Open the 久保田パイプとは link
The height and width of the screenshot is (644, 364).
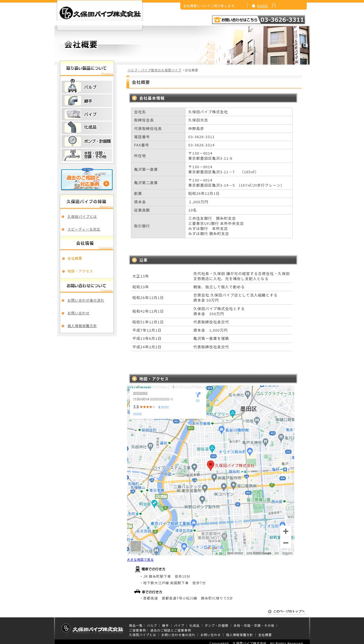[x=82, y=217]
